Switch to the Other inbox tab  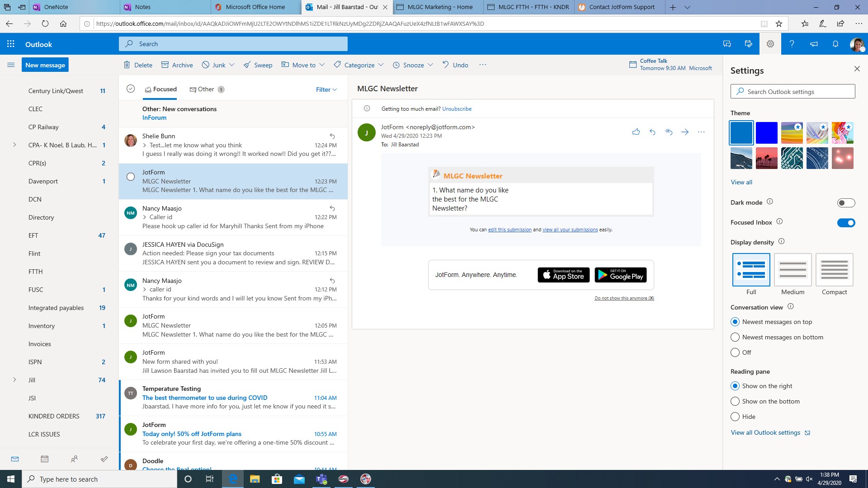(206, 89)
